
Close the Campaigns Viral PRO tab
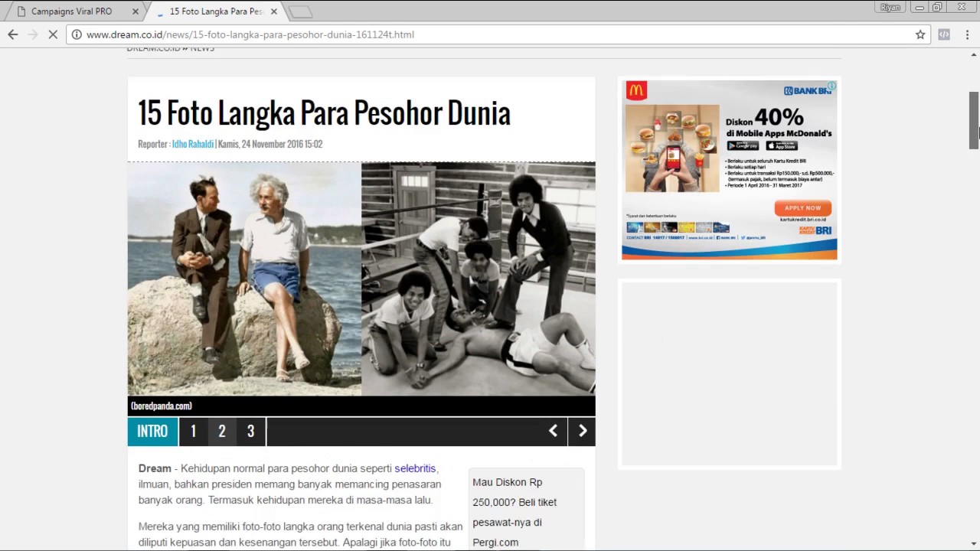pos(136,11)
